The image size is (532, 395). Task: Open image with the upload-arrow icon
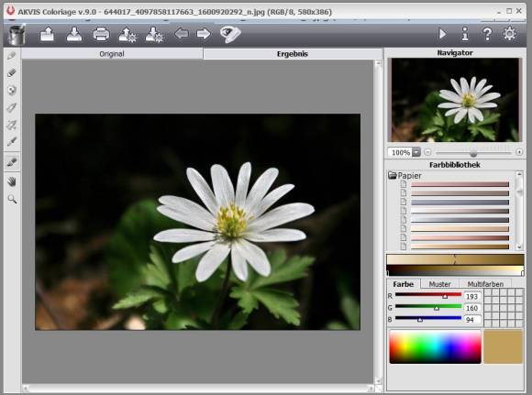[x=47, y=34]
